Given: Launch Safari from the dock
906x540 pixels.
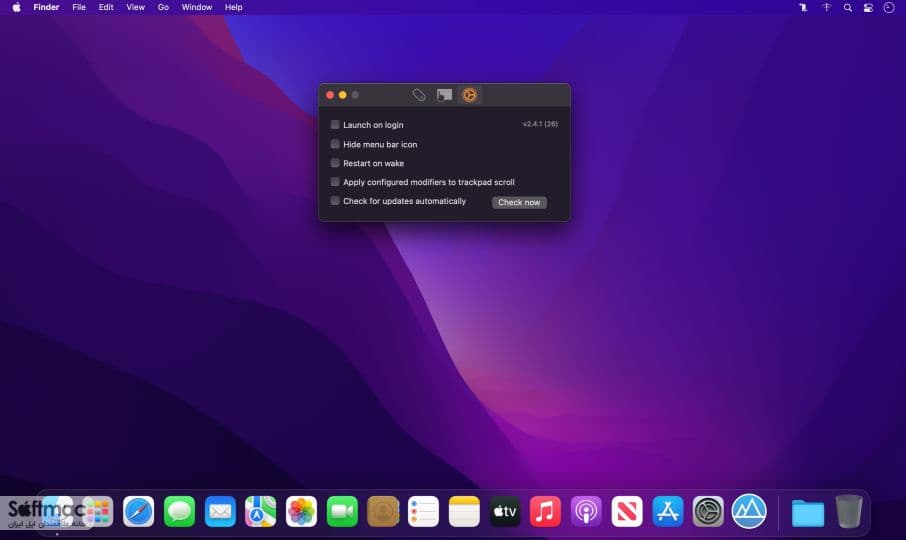Looking at the screenshot, I should point(139,511).
